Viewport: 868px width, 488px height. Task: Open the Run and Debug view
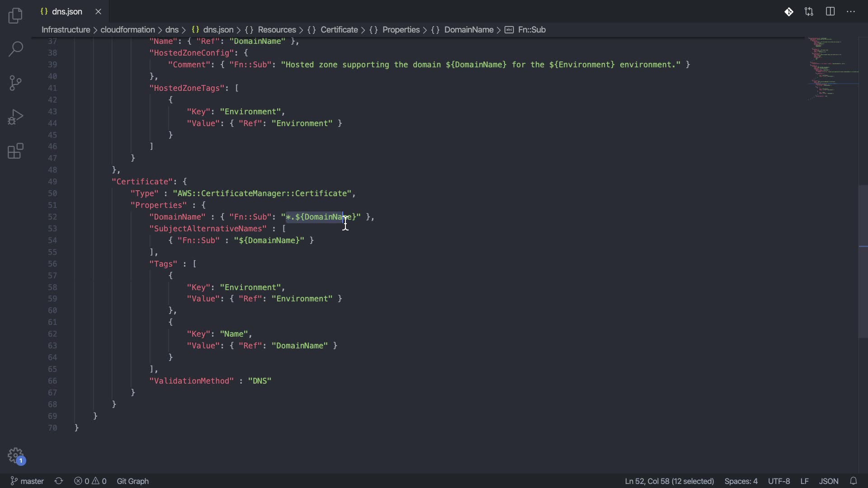tap(15, 117)
